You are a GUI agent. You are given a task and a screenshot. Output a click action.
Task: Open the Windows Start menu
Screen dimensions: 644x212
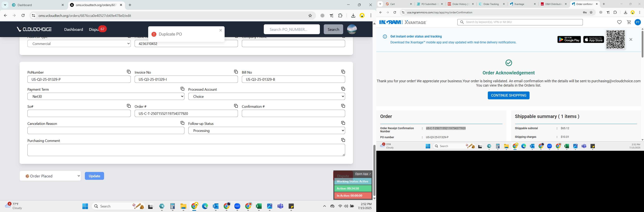[x=85, y=206]
